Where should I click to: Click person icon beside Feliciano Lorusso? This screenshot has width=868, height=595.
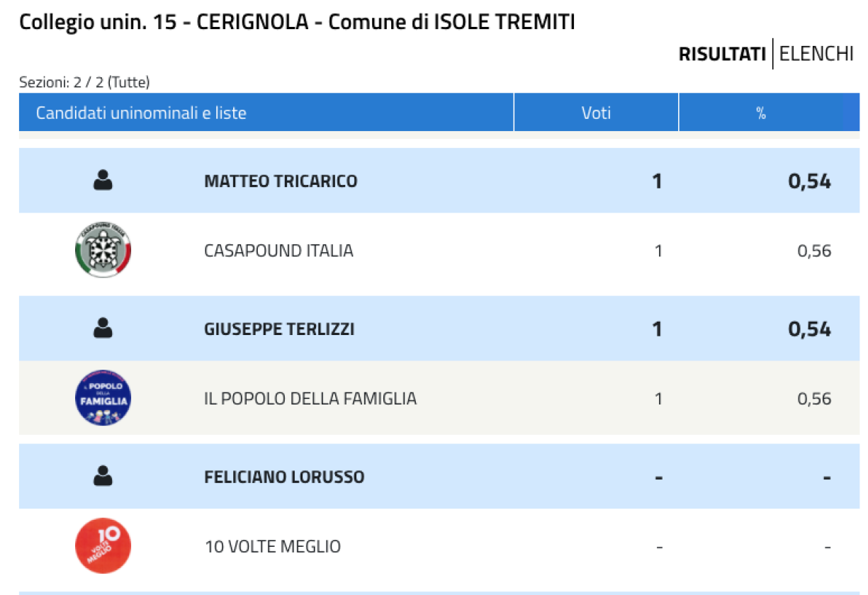point(103,476)
